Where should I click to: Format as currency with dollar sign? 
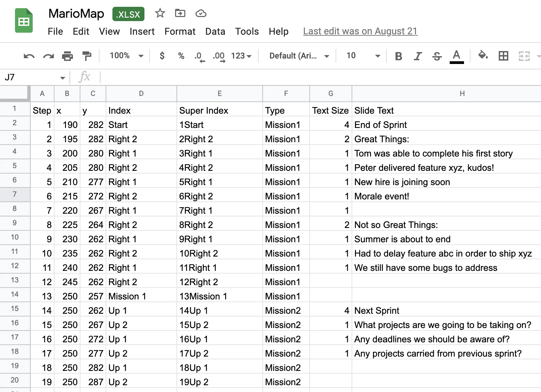pyautogui.click(x=162, y=56)
